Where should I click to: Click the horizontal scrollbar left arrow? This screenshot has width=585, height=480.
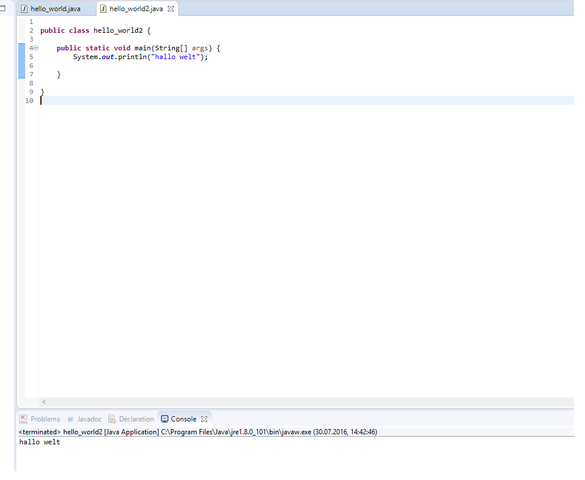[x=44, y=402]
